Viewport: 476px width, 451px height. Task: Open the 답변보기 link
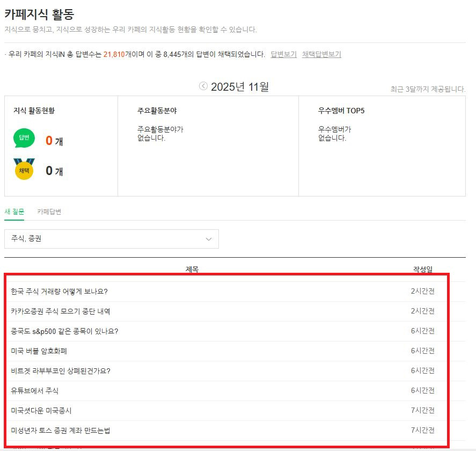click(x=283, y=54)
